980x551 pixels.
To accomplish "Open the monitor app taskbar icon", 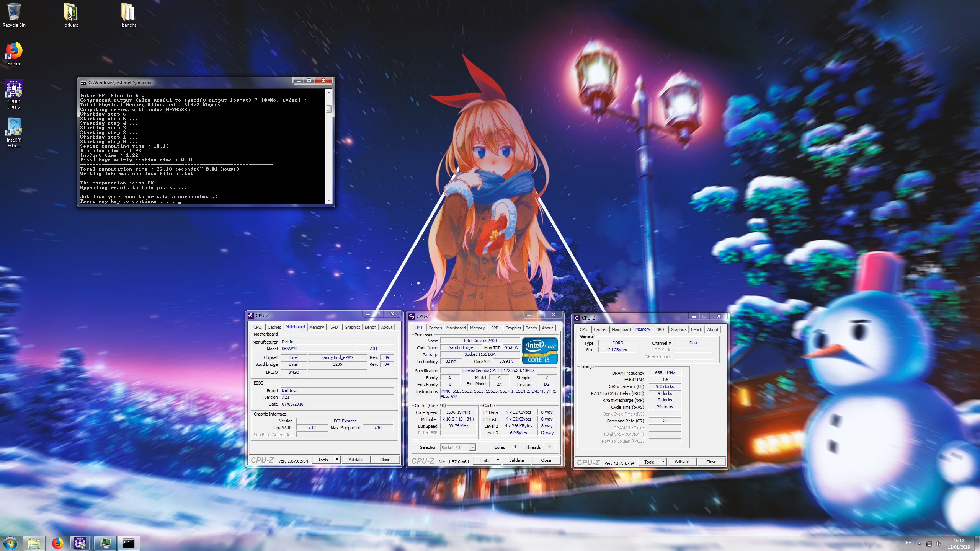I will (105, 543).
